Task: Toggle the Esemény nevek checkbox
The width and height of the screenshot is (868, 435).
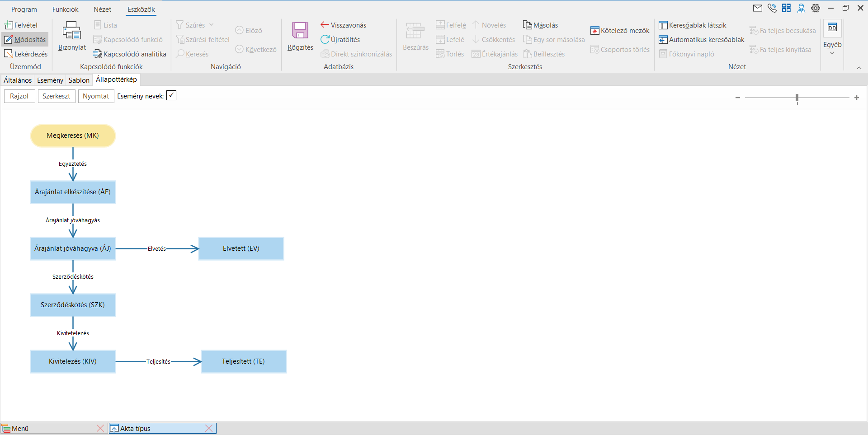Action: click(171, 95)
